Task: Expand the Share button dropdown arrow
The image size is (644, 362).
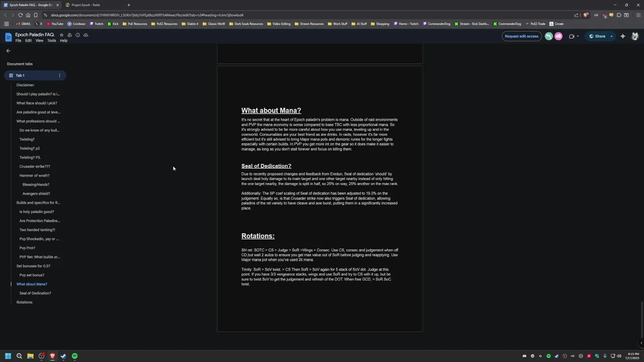Action: 611,36
